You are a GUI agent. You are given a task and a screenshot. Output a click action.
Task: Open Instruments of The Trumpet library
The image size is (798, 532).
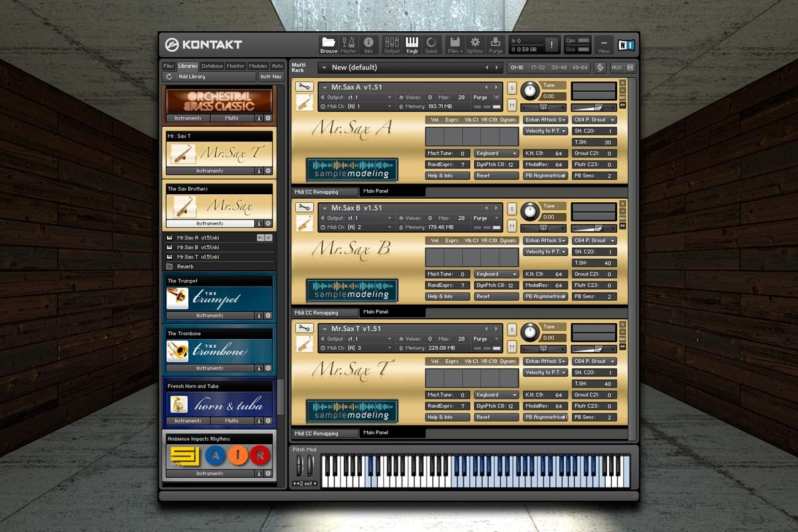[x=210, y=315]
